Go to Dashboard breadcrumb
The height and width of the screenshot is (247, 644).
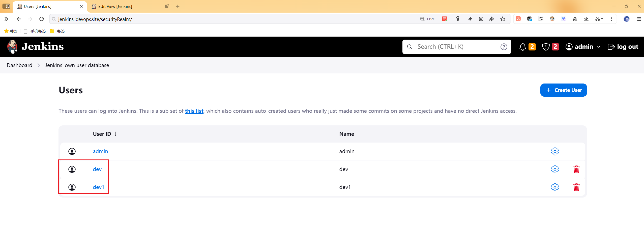point(20,65)
